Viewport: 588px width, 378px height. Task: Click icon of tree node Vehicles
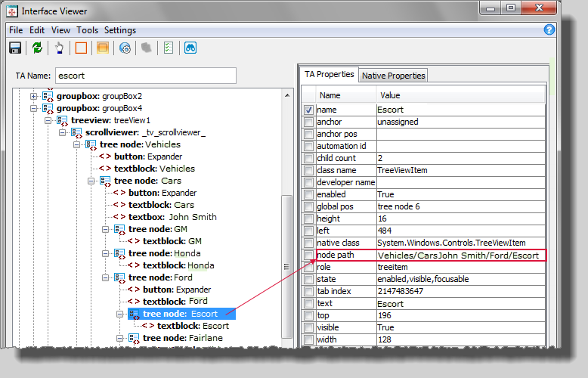pyautogui.click(x=91, y=144)
